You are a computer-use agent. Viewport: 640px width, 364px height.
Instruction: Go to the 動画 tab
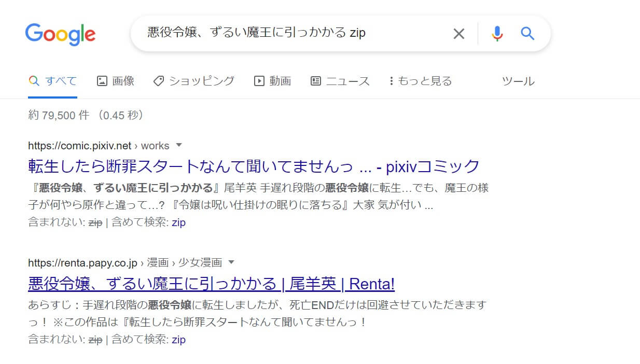point(272,81)
